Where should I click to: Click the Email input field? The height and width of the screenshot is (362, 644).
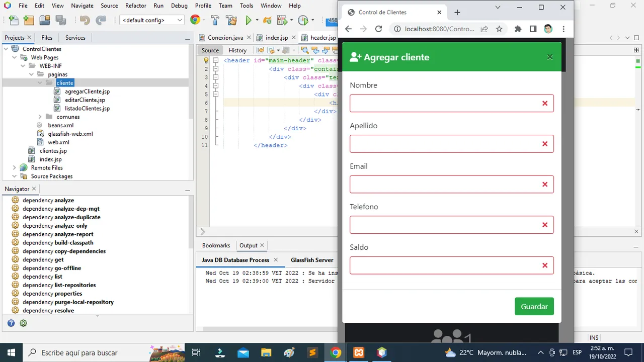point(452,184)
